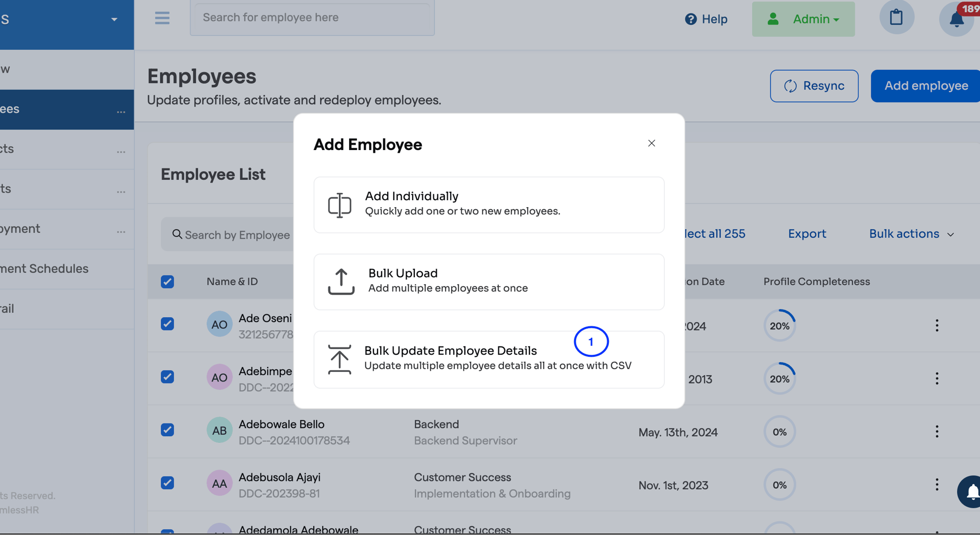Open the notifications bell with 189 badge
Image resolution: width=980 pixels, height=535 pixels.
click(957, 19)
